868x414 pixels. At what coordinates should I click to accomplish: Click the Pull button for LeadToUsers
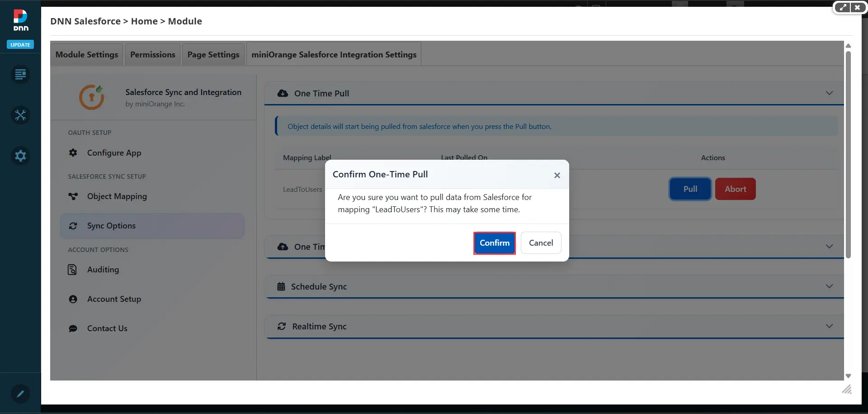tap(690, 189)
